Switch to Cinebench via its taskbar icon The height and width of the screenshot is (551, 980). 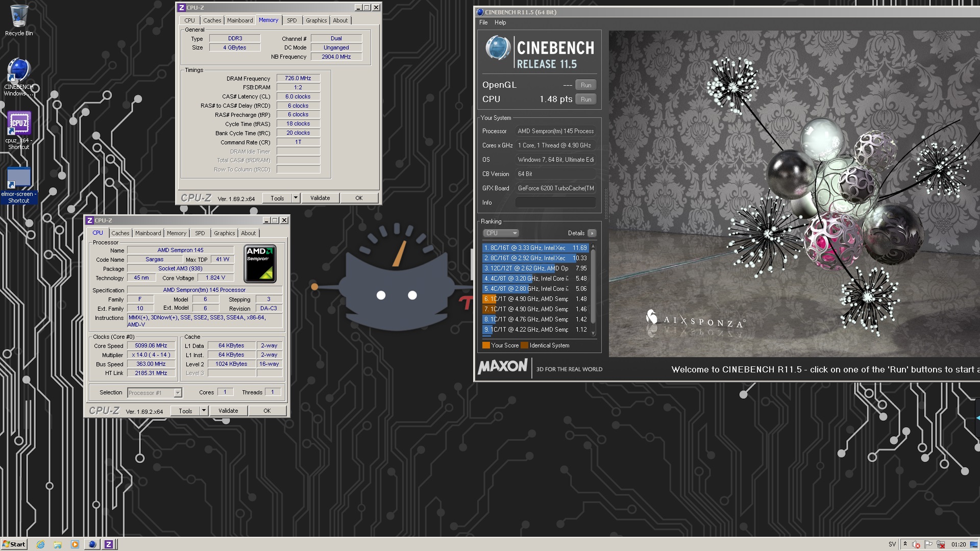click(x=92, y=544)
